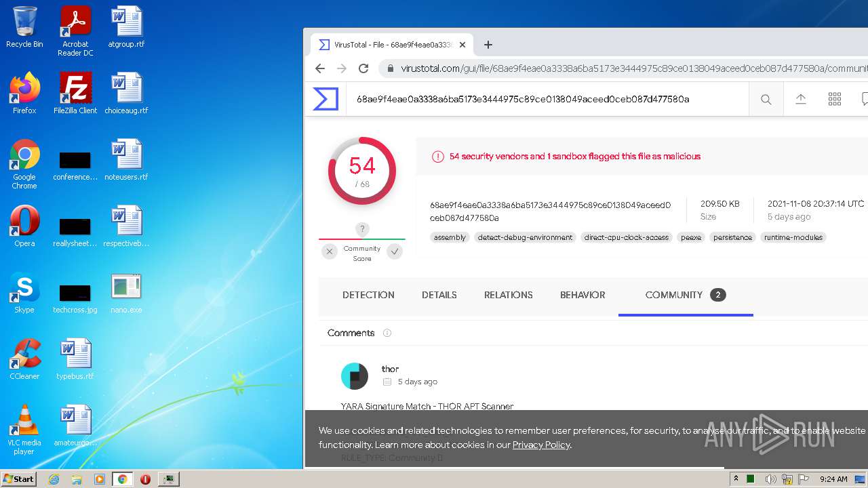Click the VirusTotal hash search field

[548, 99]
